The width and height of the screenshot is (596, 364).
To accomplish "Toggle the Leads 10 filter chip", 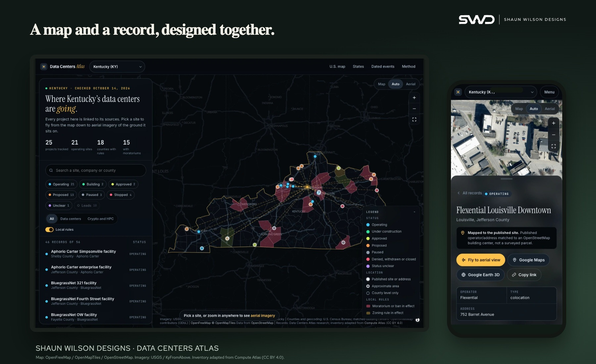I will (87, 205).
